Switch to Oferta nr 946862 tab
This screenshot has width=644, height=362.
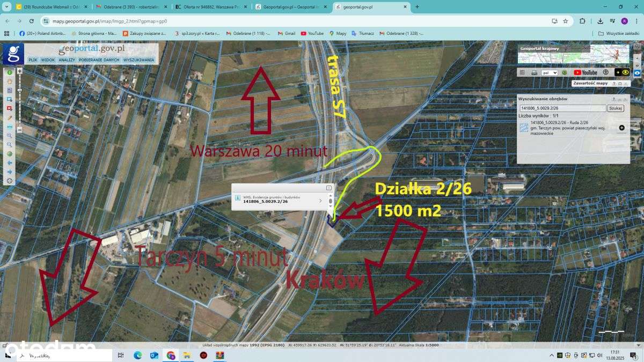[x=211, y=6]
